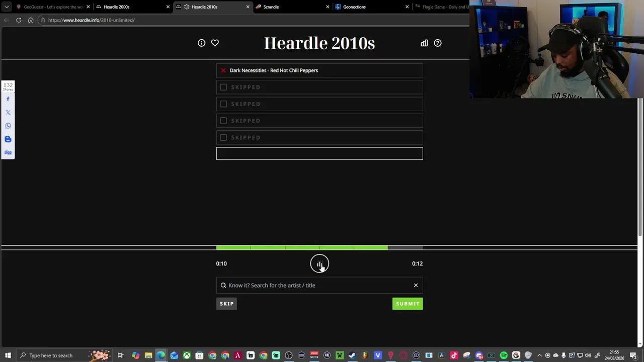Screen dimensions: 644x362
Task: Click the heart support icon
Action: point(215,43)
